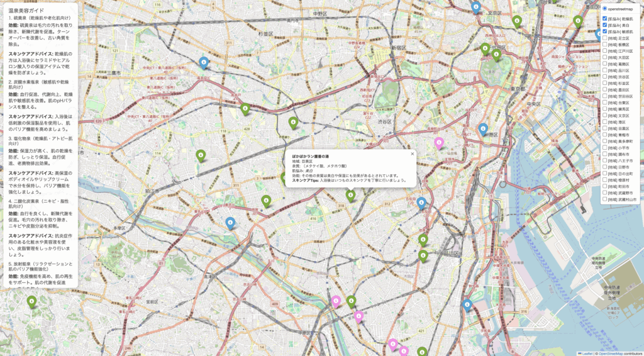Click the green marker between the two 文京区 markers
Viewport: 644px width, 356px height.
pyautogui.click(x=517, y=21)
